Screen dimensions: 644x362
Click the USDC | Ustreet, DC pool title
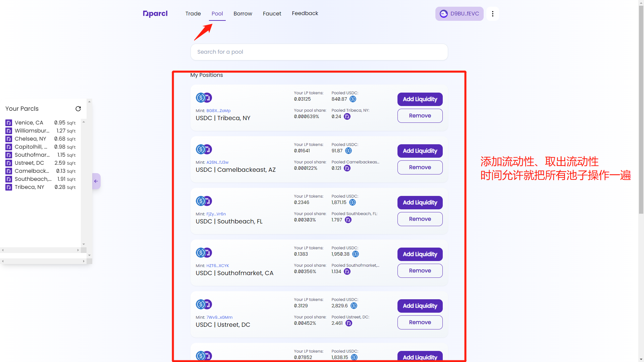pos(223,325)
